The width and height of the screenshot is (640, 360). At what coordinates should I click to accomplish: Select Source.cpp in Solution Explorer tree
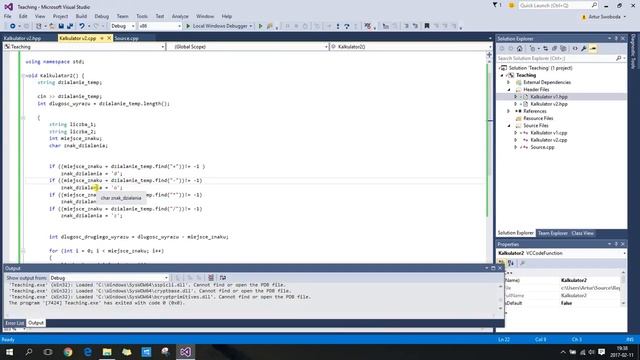542,147
